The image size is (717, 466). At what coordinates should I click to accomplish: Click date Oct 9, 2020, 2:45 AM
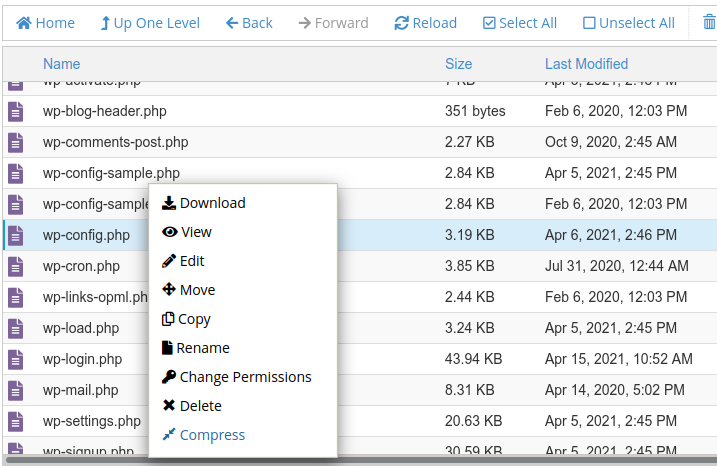(x=611, y=142)
